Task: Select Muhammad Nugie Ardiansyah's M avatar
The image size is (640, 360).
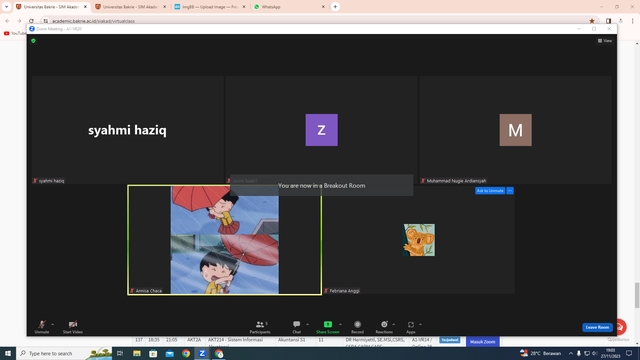Action: coord(516,130)
